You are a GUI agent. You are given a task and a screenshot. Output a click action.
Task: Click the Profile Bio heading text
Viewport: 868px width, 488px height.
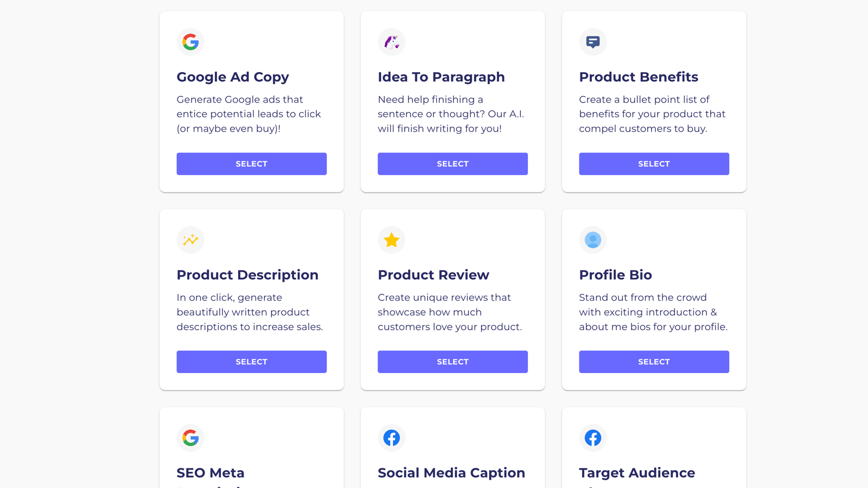pos(615,275)
